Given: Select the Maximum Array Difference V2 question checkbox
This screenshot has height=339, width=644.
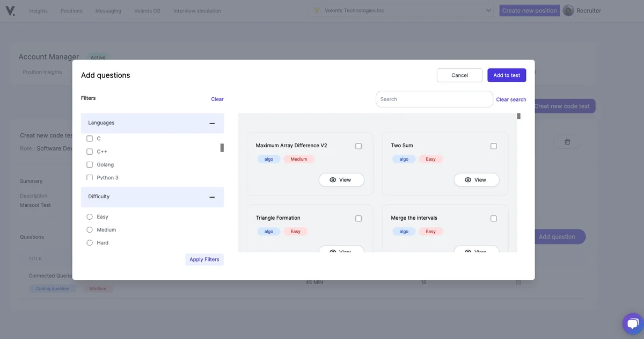Looking at the screenshot, I should click(x=358, y=146).
